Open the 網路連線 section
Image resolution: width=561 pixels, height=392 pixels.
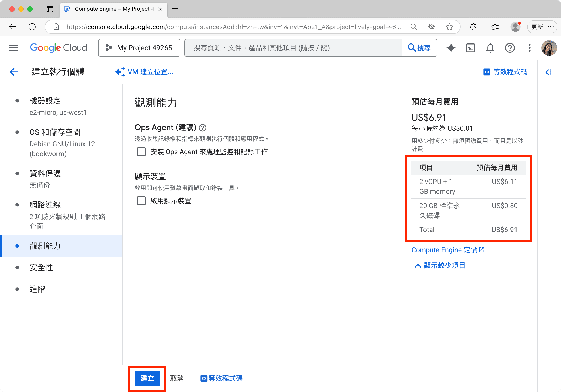(61, 215)
